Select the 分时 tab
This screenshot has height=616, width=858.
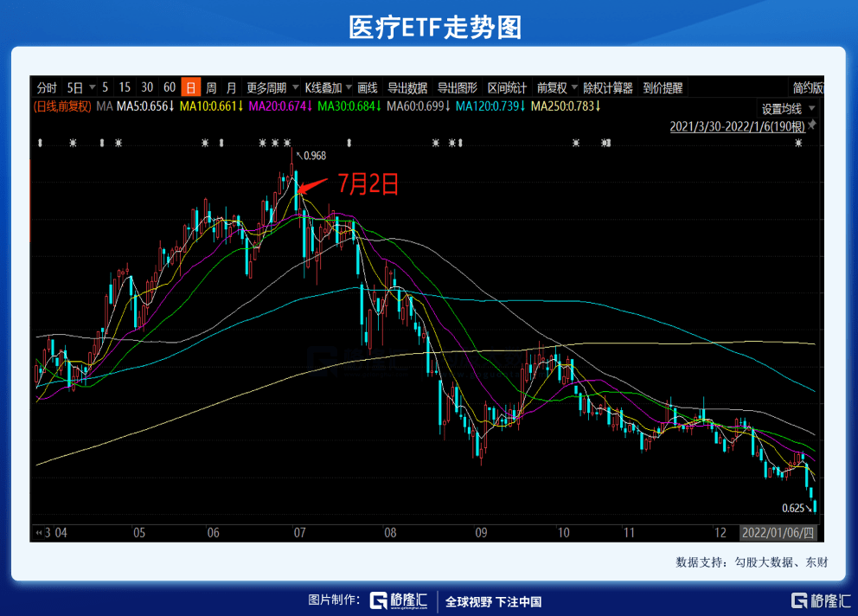[47, 87]
